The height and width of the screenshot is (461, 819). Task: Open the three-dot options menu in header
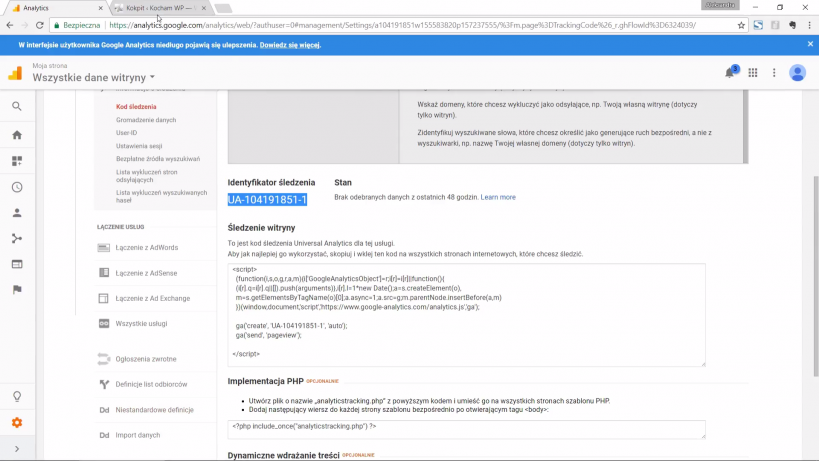coord(774,73)
